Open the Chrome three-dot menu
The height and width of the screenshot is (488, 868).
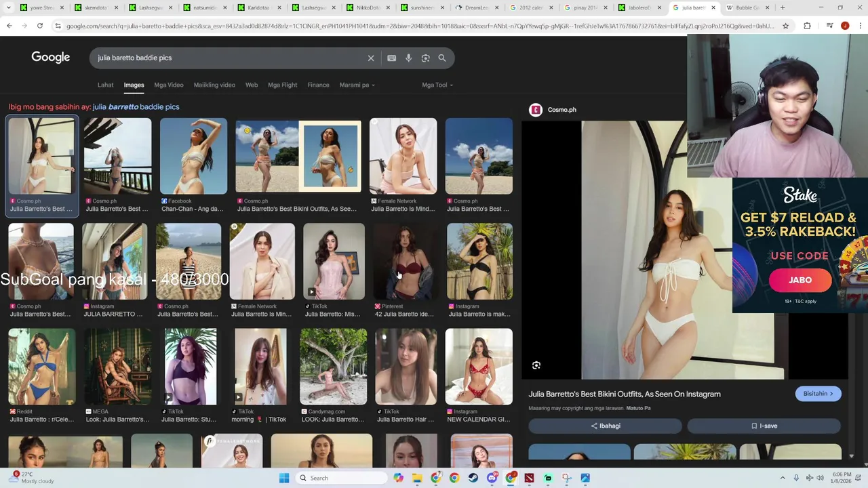(x=859, y=26)
